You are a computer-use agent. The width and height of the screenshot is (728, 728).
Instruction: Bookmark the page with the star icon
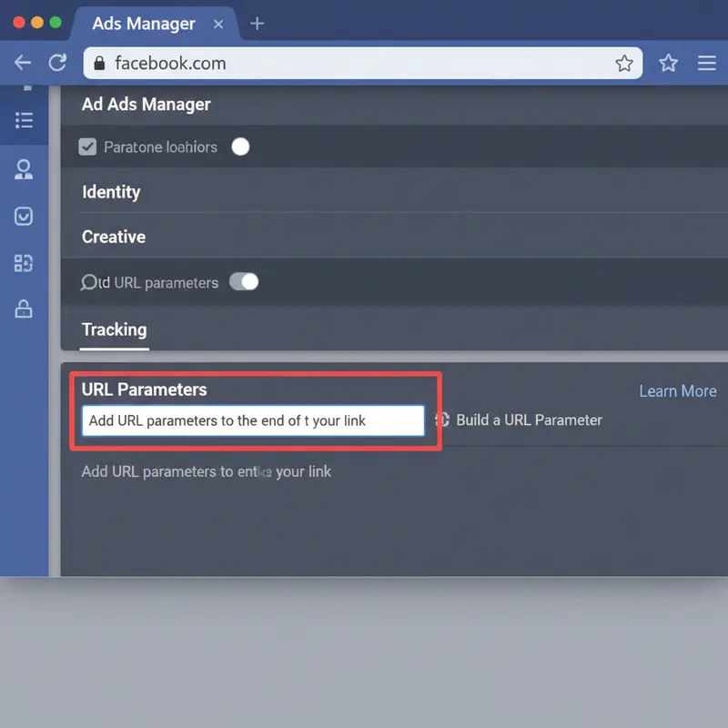coord(625,64)
